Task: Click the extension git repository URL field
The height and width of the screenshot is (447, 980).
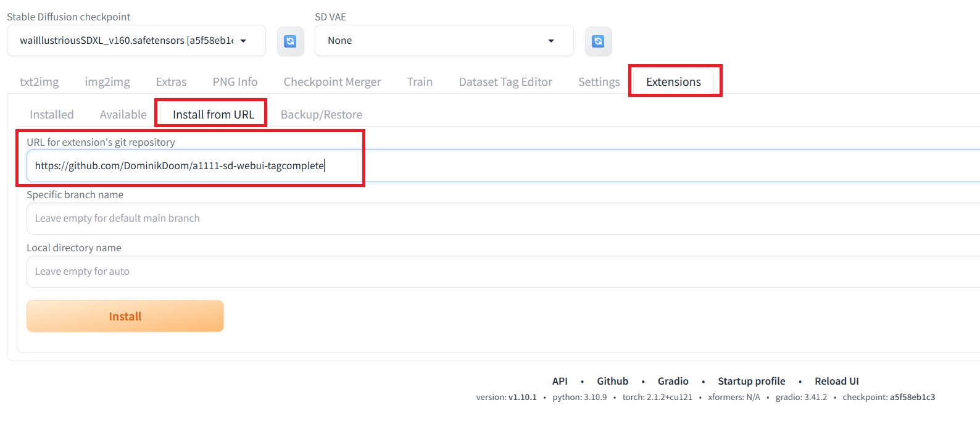Action: (x=494, y=166)
